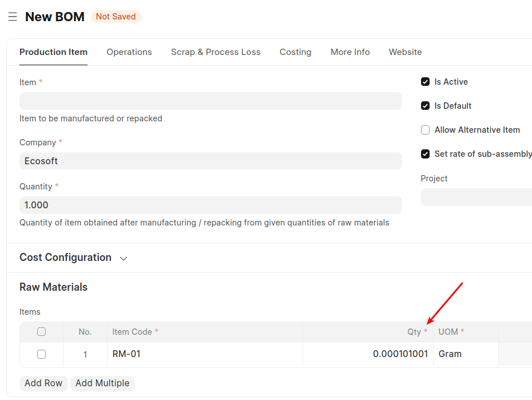This screenshot has width=532, height=400.
Task: Collapse the Cost Configuration section
Action: tap(124, 258)
